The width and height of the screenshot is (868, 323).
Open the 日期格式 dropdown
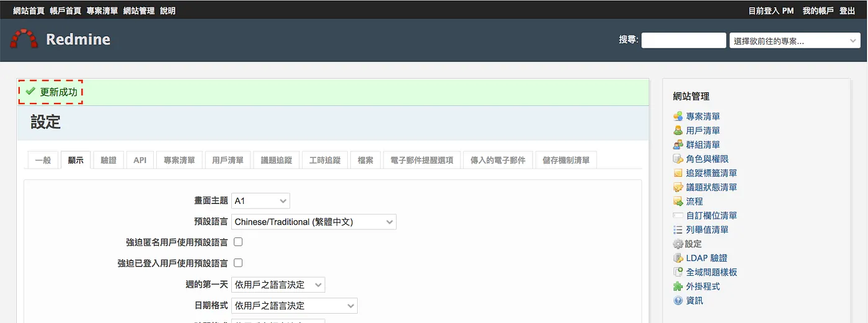(294, 306)
